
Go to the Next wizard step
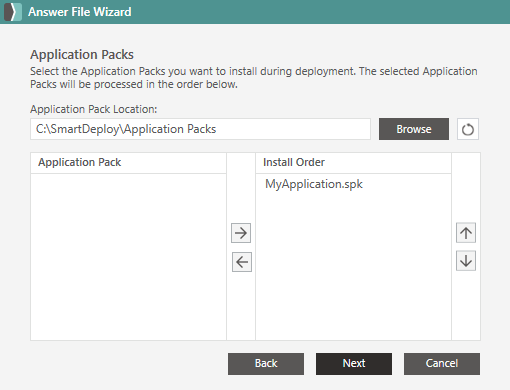(354, 364)
